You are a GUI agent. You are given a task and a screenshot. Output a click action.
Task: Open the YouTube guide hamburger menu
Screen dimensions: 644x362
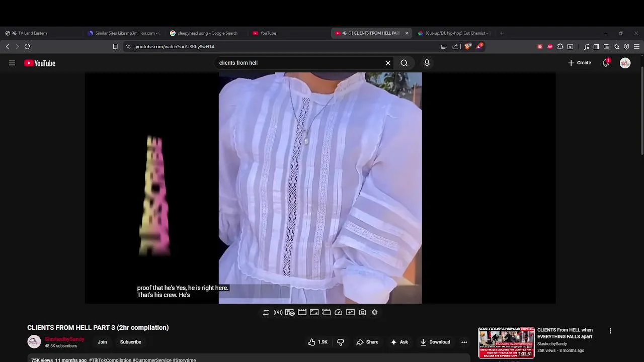tap(12, 63)
